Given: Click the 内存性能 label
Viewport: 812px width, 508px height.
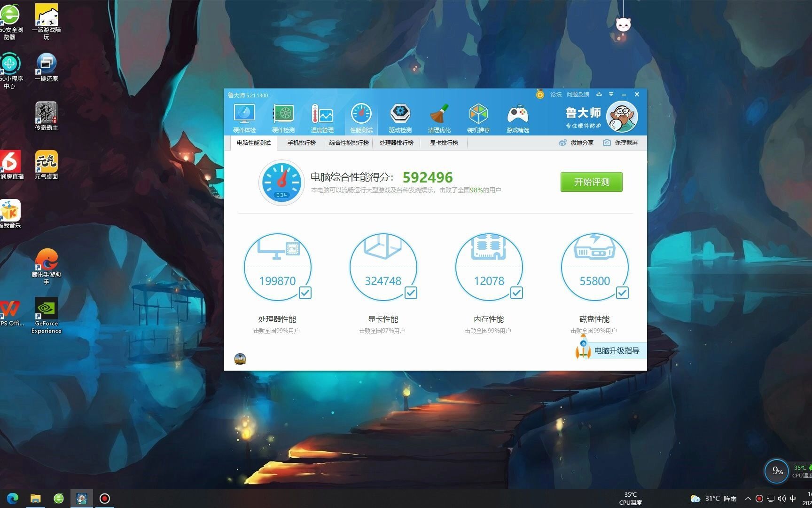Looking at the screenshot, I should [x=489, y=319].
